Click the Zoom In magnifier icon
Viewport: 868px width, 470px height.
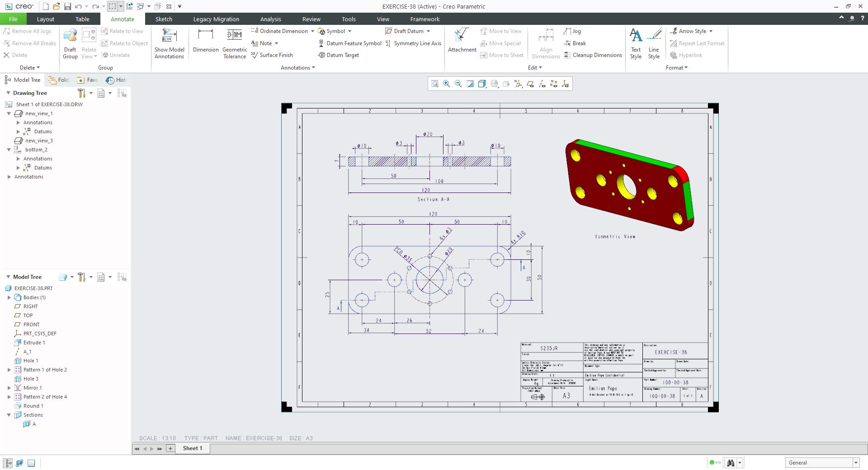[x=447, y=84]
